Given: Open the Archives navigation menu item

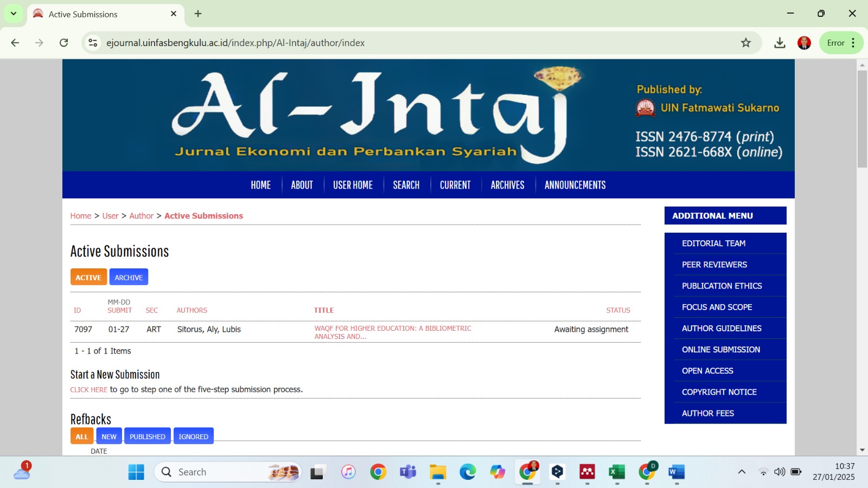Looking at the screenshot, I should tap(507, 185).
